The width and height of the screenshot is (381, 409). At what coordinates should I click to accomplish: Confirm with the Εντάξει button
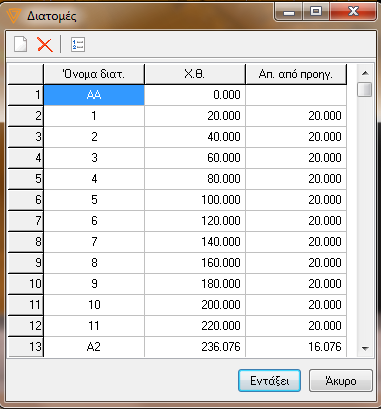tap(270, 380)
